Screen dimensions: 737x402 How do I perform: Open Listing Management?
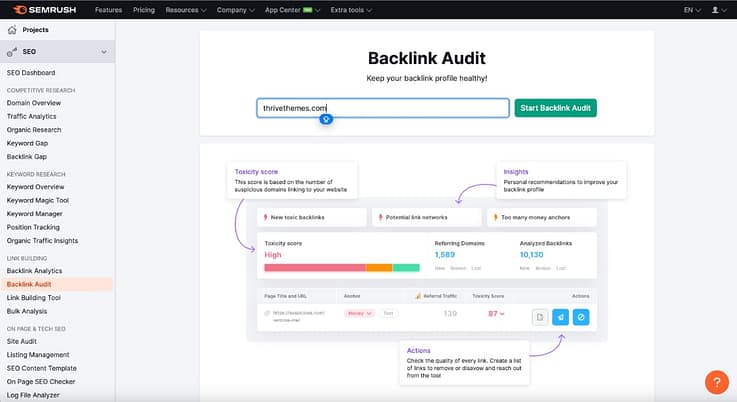(x=38, y=355)
